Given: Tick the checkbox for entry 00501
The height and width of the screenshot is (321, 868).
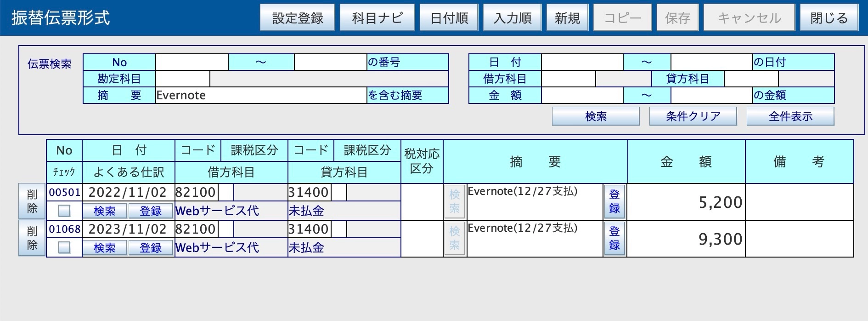Looking at the screenshot, I should tap(64, 211).
